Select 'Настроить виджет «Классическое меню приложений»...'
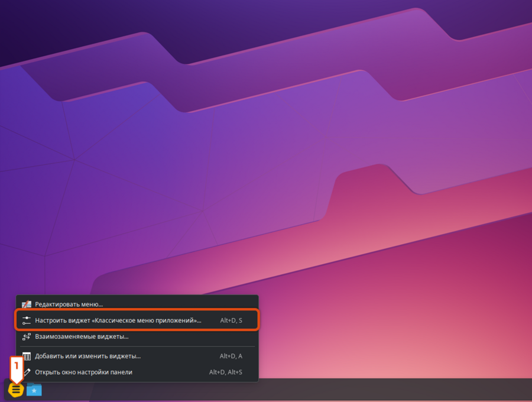This screenshot has height=402, width=532. pos(137,320)
